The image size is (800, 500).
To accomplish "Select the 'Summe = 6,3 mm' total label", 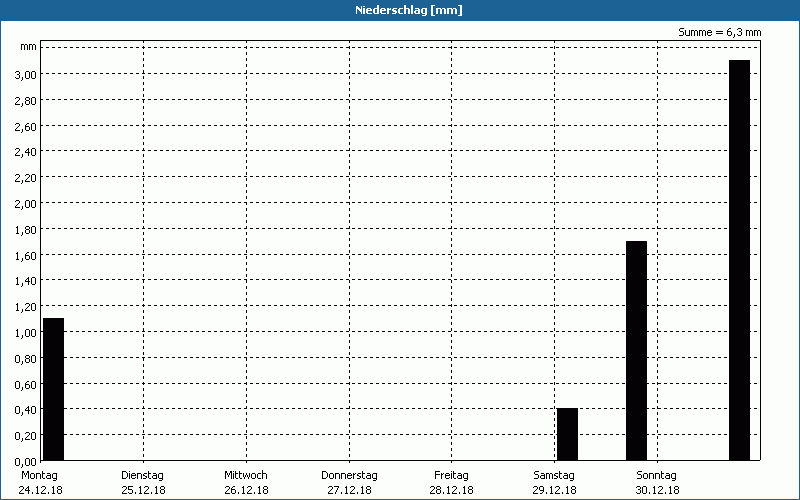I will coord(719,32).
